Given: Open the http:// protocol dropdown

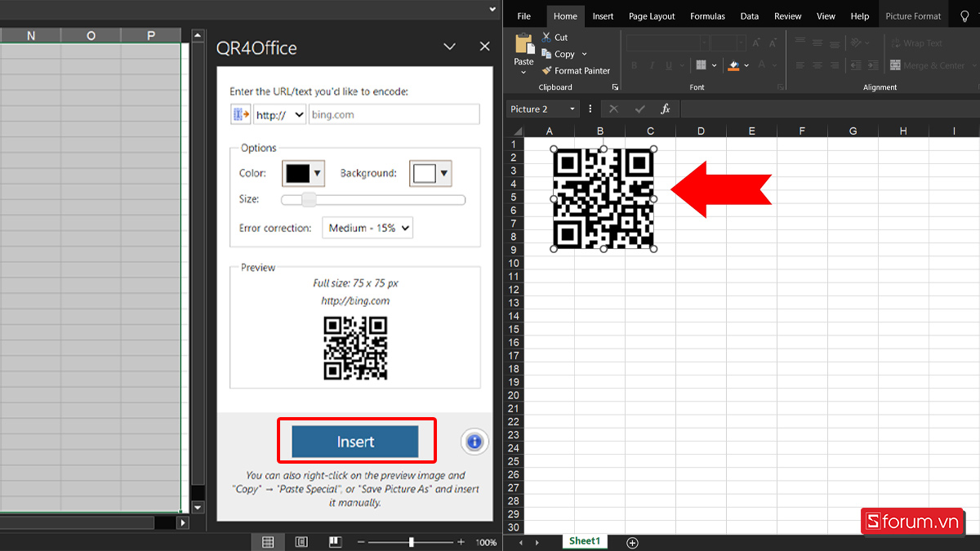Looking at the screenshot, I should (278, 114).
